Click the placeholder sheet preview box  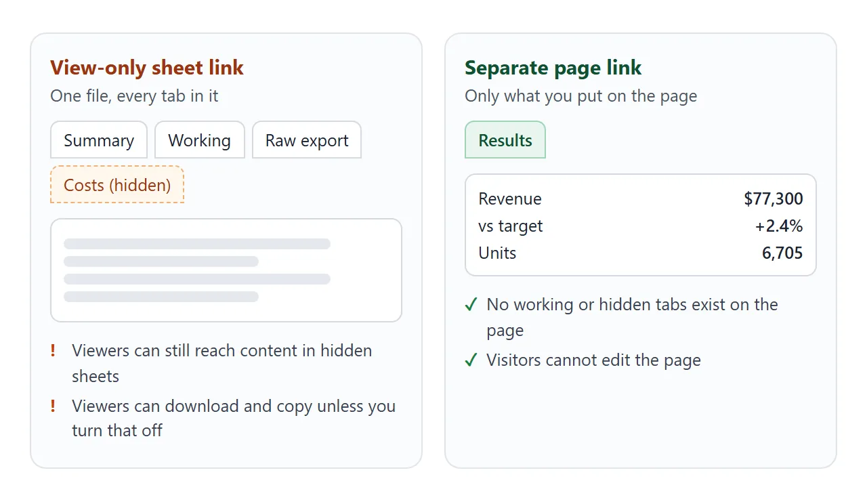[x=226, y=270]
